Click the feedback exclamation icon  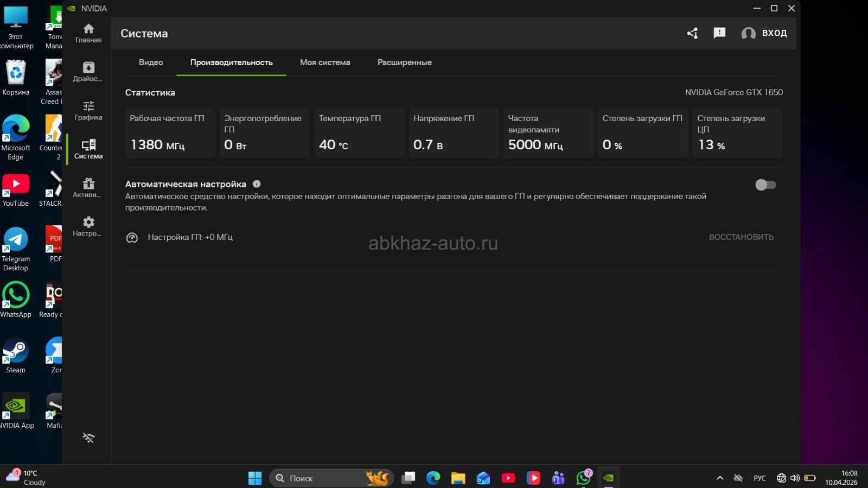(x=719, y=33)
